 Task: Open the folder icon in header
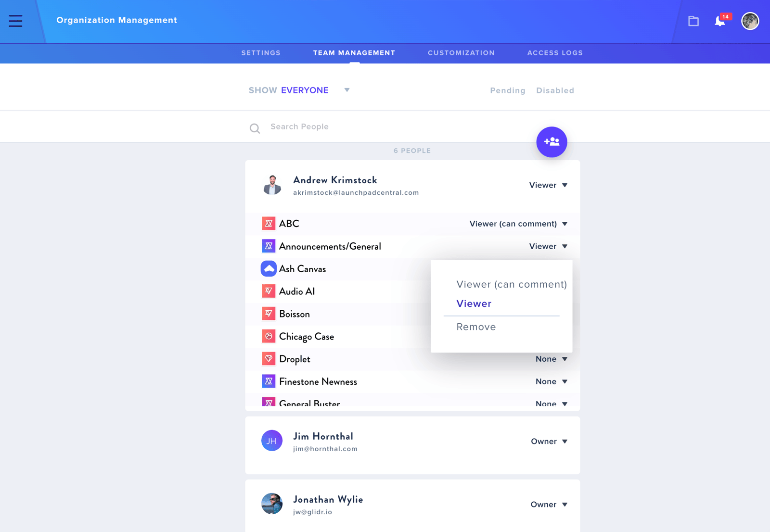coord(693,21)
